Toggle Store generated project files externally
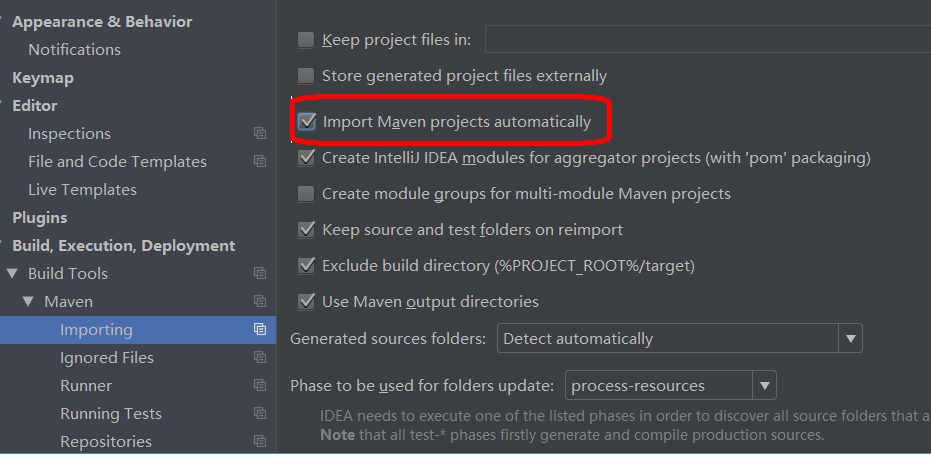931x457 pixels. [x=306, y=76]
